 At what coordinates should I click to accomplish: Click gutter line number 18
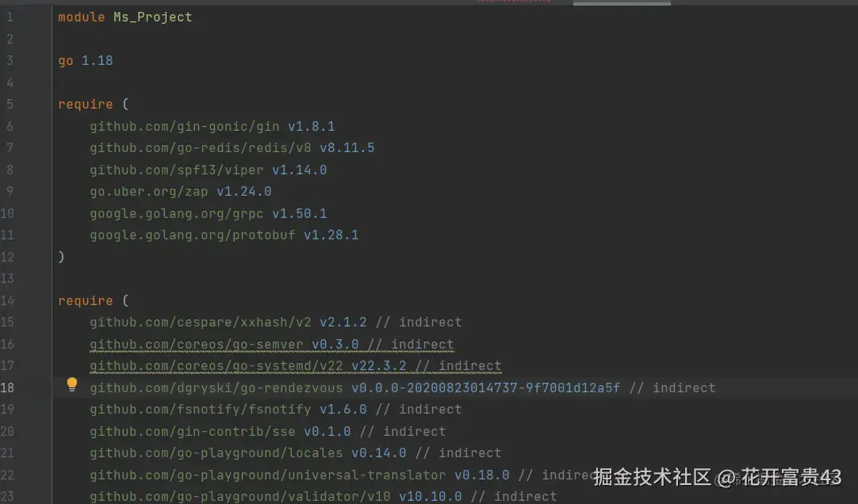coord(7,388)
